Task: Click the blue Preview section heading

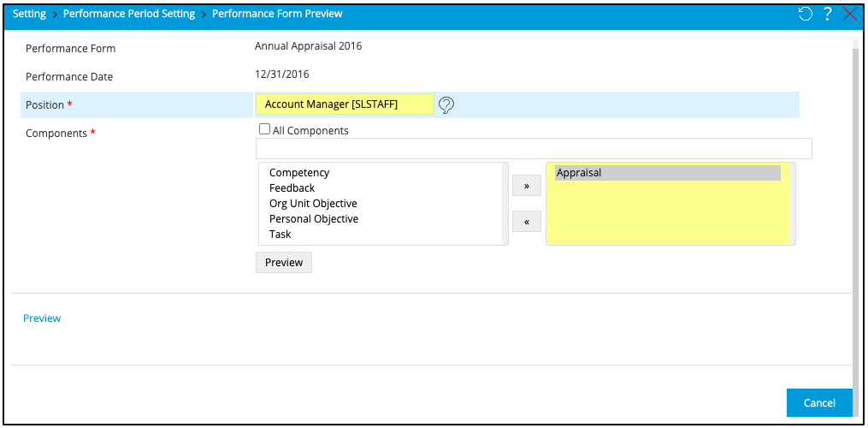Action: pyautogui.click(x=42, y=318)
